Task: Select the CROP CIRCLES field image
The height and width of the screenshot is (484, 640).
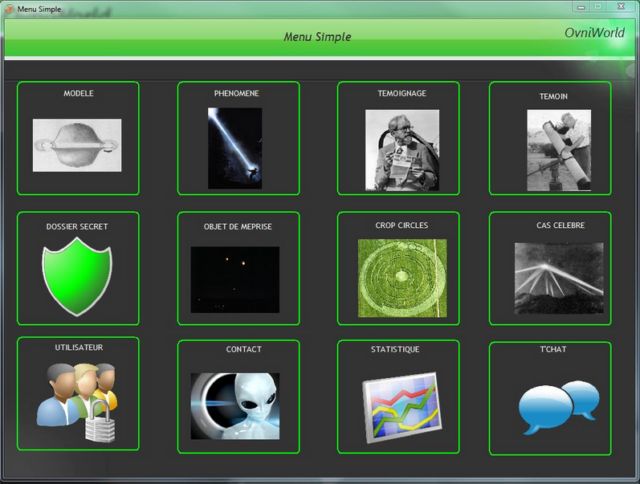Action: point(402,278)
